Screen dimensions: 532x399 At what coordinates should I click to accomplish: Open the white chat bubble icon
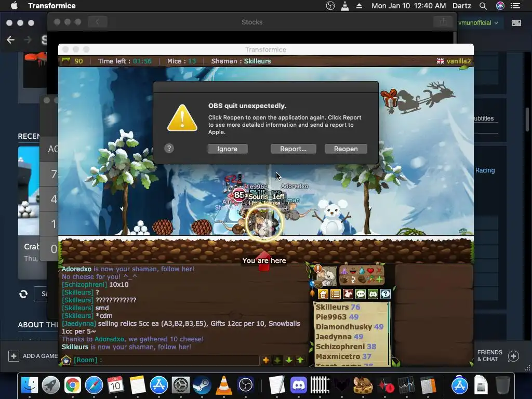point(361,294)
